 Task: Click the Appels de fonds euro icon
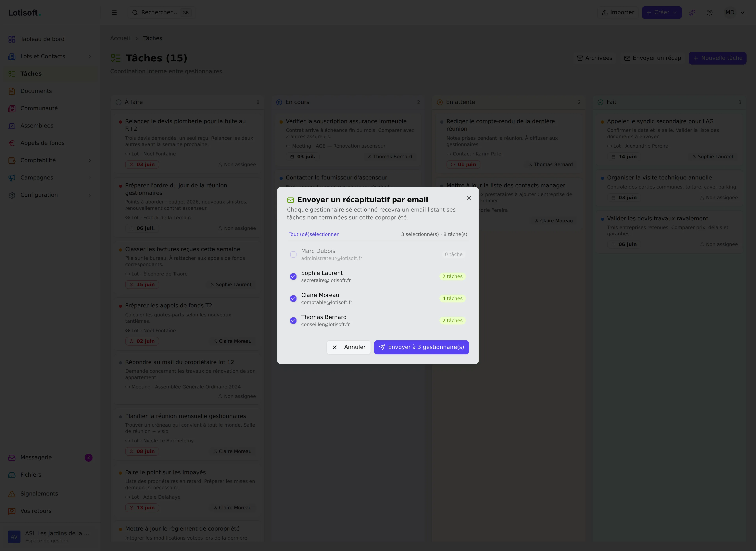(12, 143)
